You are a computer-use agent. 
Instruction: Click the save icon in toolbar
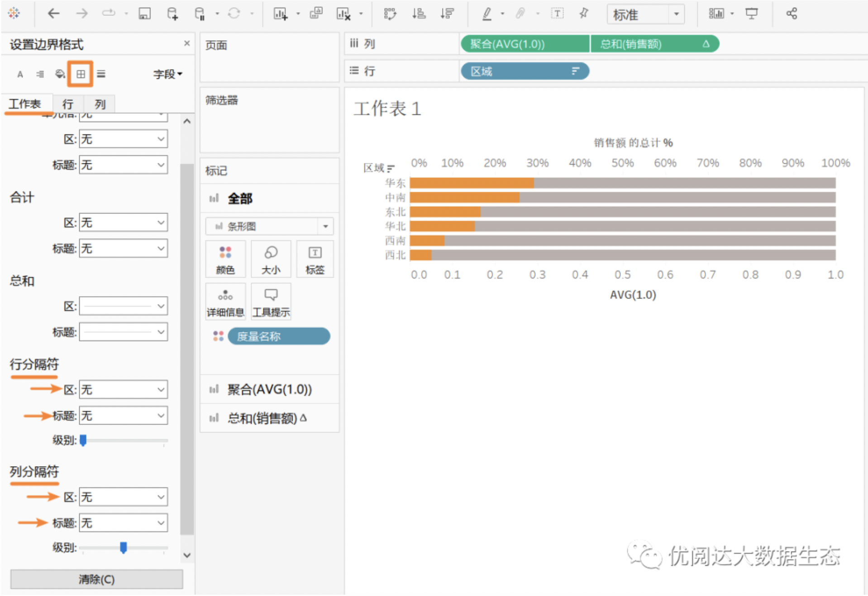(144, 14)
